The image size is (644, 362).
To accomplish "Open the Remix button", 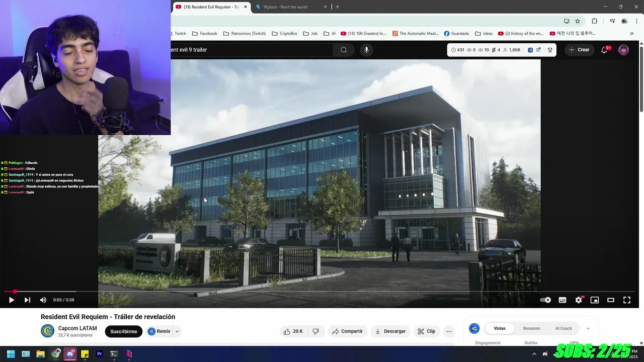I will point(159,331).
